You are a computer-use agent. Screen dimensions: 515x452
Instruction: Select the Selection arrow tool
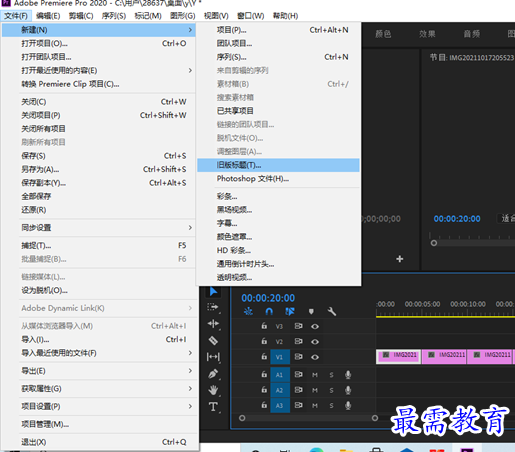[213, 291]
